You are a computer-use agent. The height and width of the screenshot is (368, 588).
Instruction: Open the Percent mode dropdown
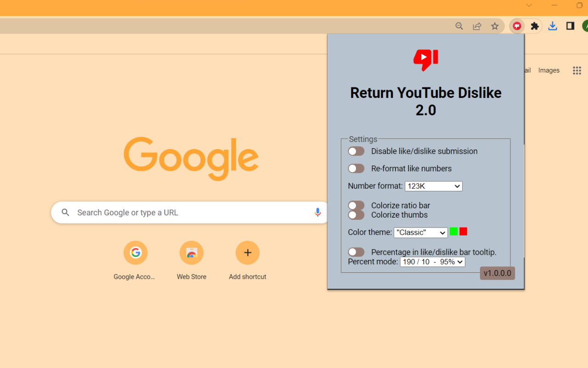click(x=433, y=262)
